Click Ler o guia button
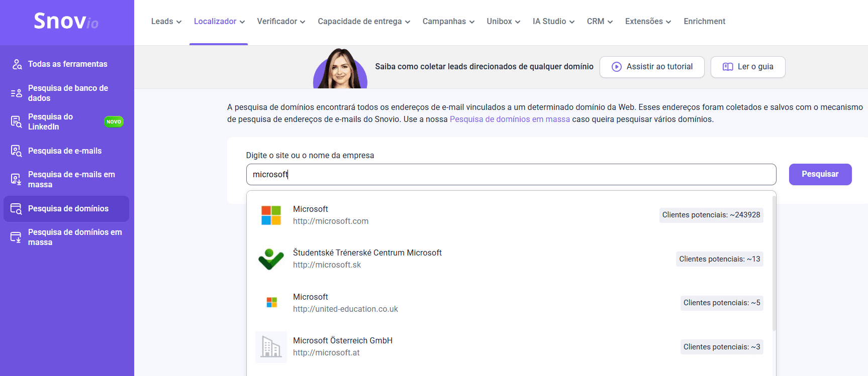 tap(748, 67)
